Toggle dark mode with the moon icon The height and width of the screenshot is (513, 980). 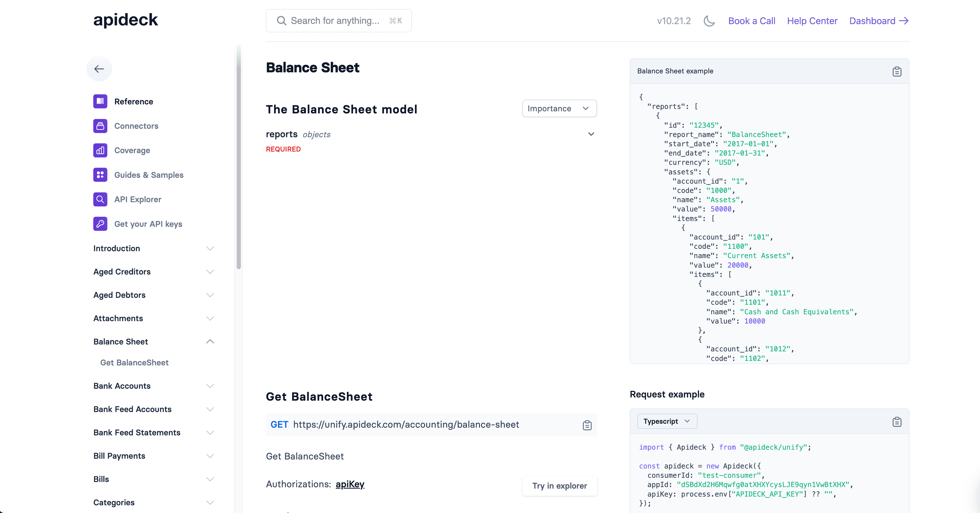[709, 21]
